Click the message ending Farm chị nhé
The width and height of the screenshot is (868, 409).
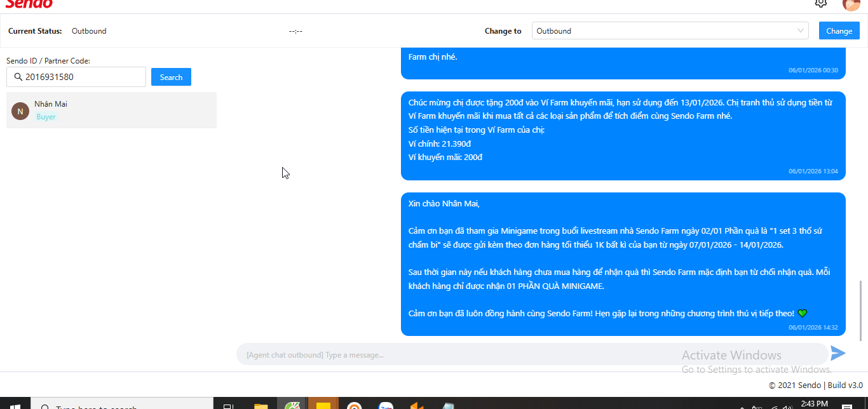[x=623, y=62]
